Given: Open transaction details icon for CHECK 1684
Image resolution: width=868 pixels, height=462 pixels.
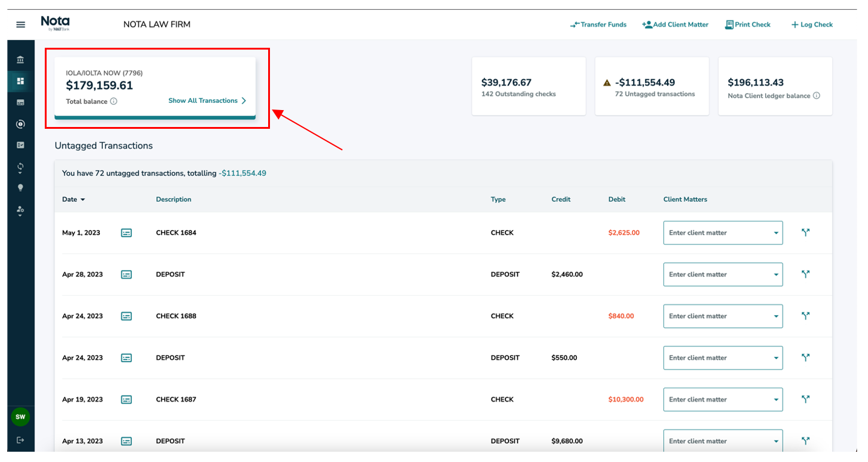Looking at the screenshot, I should [126, 233].
